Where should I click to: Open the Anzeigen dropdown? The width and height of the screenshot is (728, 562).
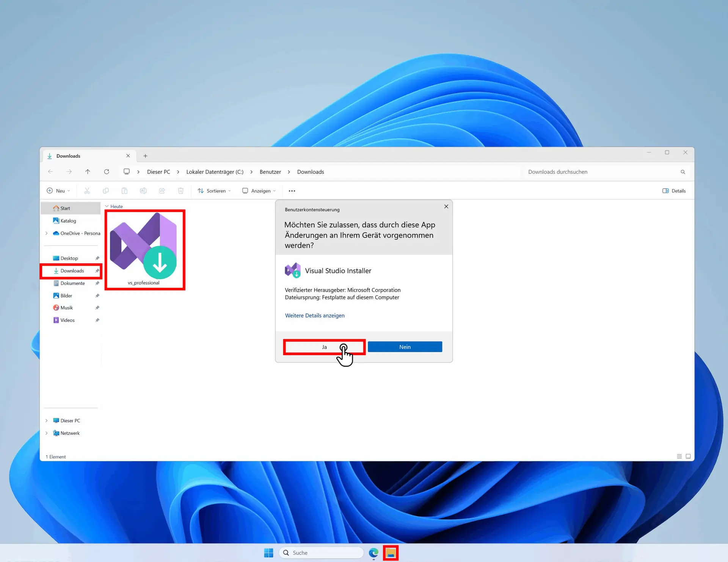(x=259, y=191)
